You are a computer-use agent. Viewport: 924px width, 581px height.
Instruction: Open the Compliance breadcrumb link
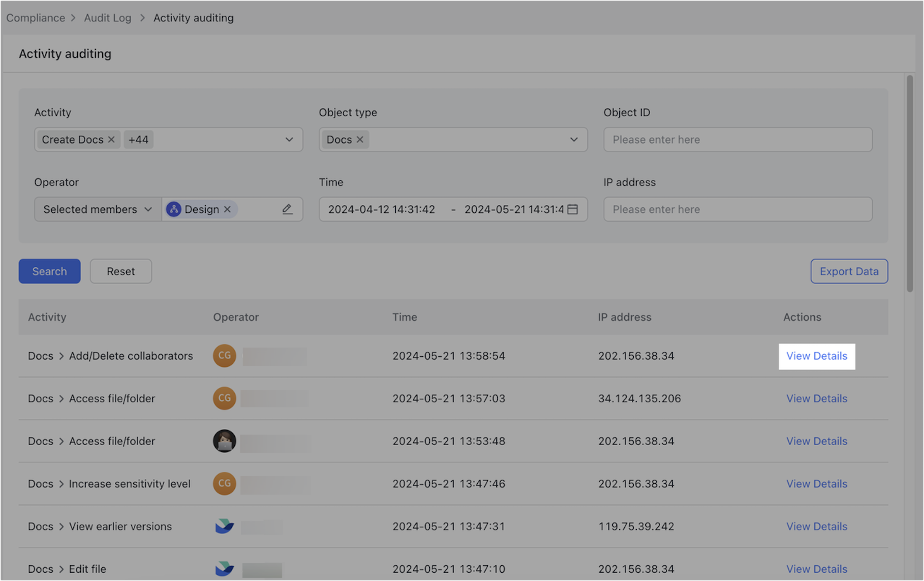tap(35, 18)
